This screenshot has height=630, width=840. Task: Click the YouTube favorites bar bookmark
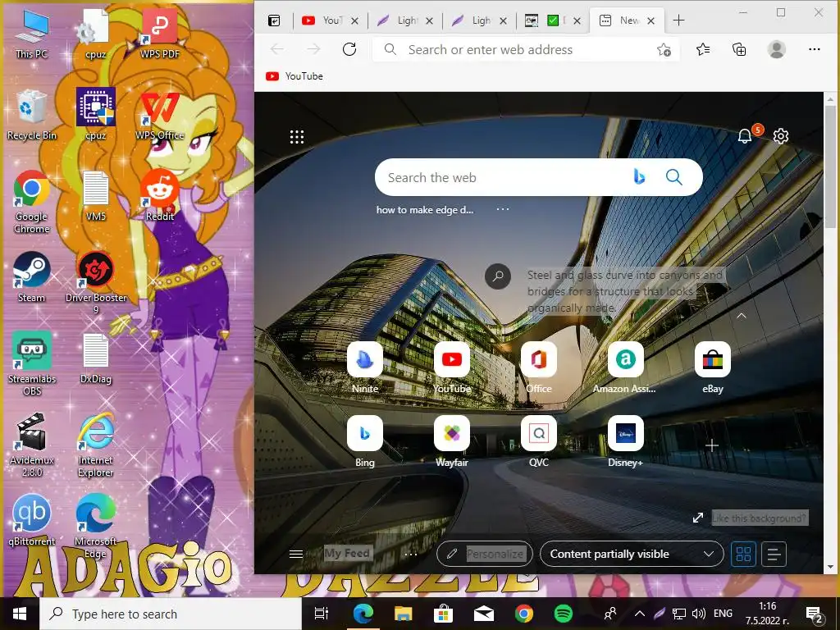[294, 76]
